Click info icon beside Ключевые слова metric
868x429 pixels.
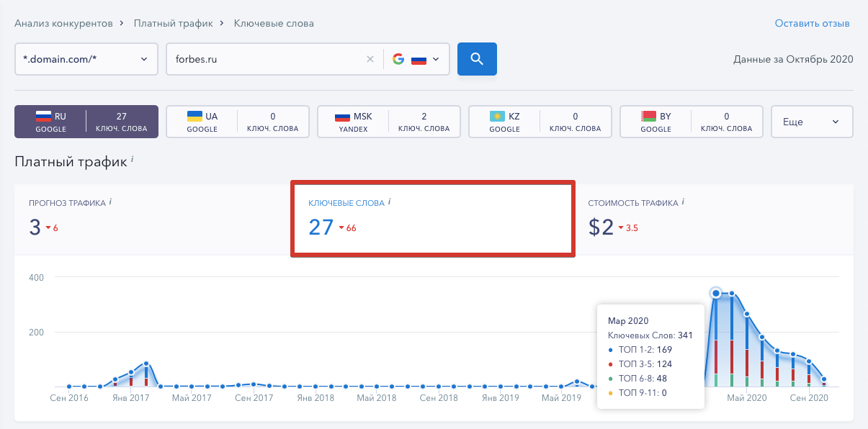click(389, 202)
